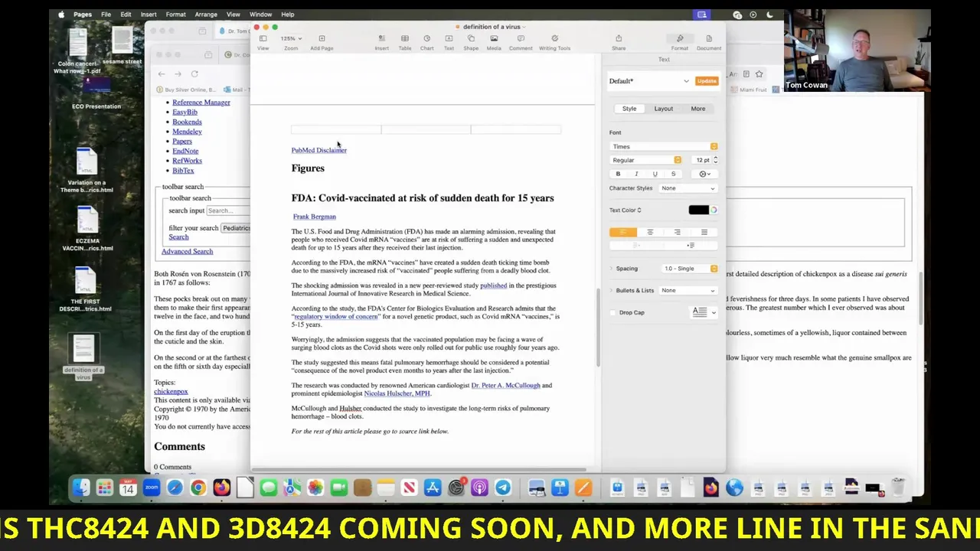Insert a Table from the toolbar
The image size is (980, 551).
pyautogui.click(x=405, y=42)
